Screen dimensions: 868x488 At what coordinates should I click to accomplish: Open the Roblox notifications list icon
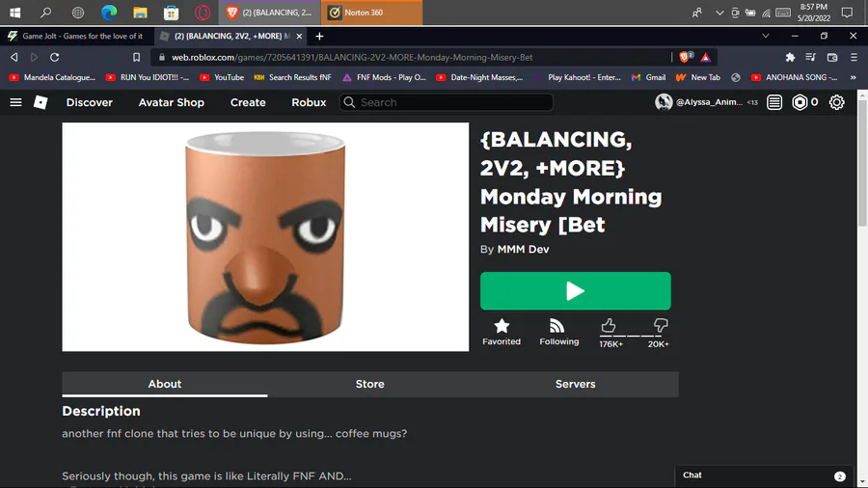pyautogui.click(x=774, y=102)
